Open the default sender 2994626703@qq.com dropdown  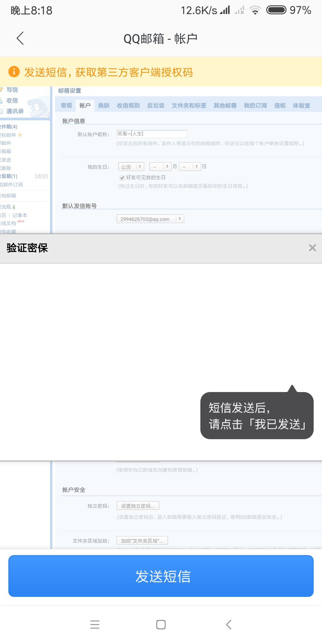pos(150,219)
